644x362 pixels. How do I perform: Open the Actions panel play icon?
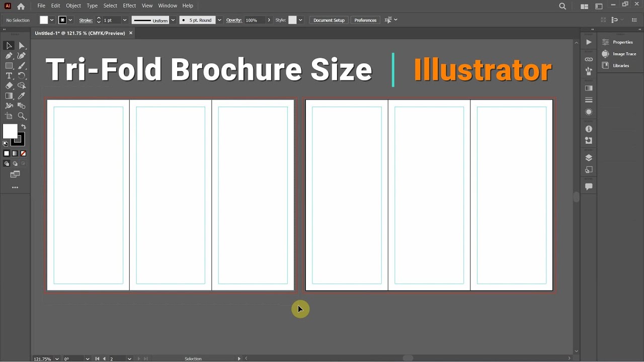click(x=589, y=42)
